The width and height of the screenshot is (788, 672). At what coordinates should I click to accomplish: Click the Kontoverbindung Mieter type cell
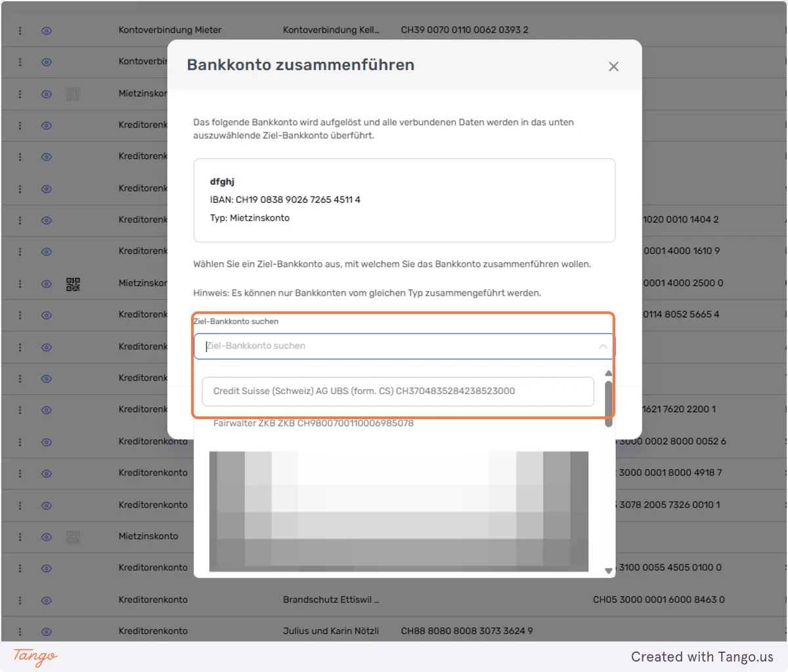(170, 30)
